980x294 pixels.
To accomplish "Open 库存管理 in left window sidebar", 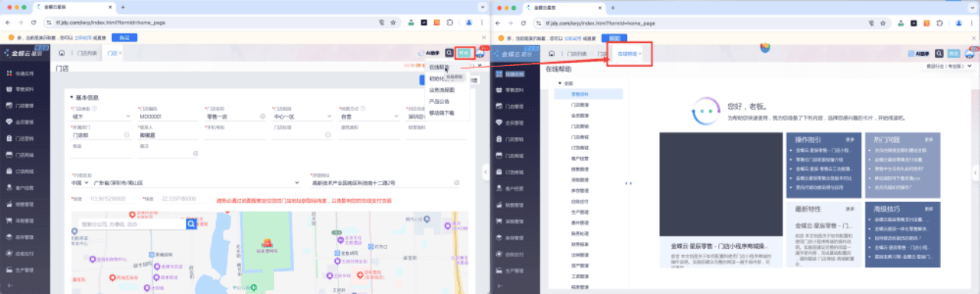I will click(25, 237).
